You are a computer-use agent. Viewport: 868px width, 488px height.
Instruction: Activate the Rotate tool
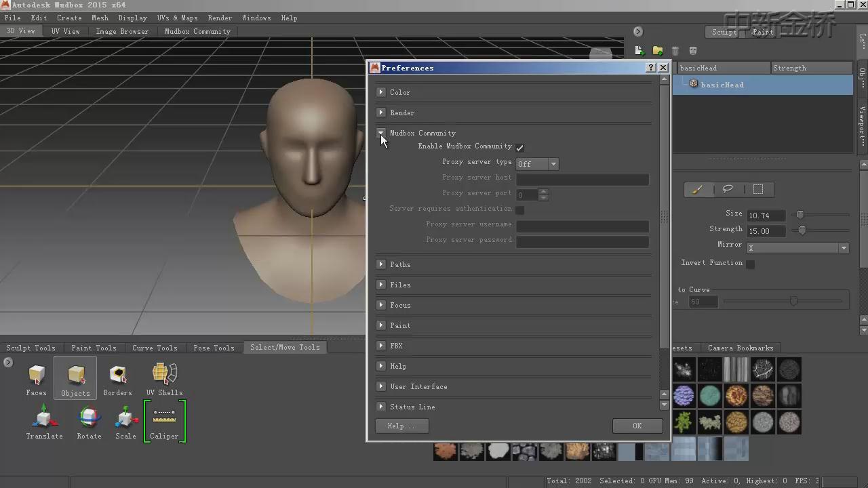click(x=89, y=422)
